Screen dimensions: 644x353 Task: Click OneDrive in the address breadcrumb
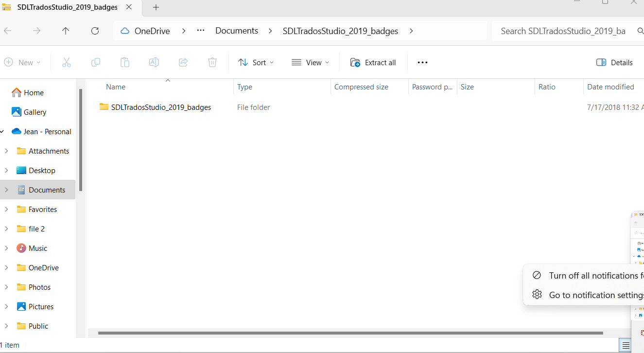[152, 31]
